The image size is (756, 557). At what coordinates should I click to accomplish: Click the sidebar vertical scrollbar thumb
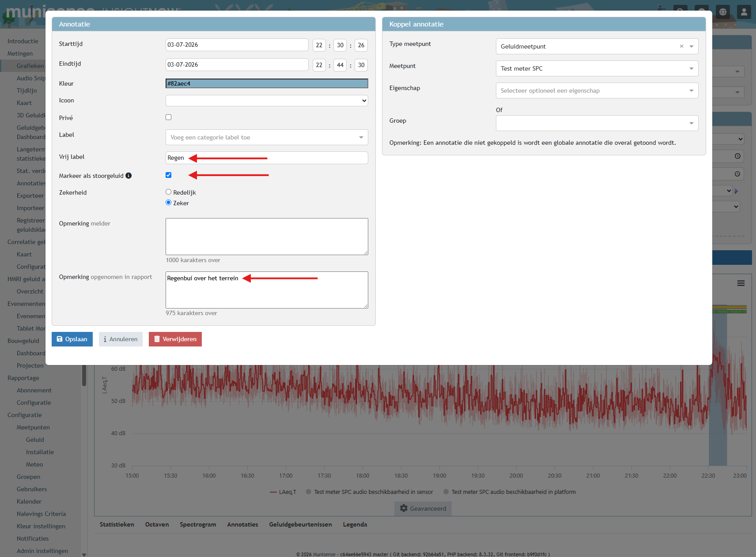[x=84, y=375]
